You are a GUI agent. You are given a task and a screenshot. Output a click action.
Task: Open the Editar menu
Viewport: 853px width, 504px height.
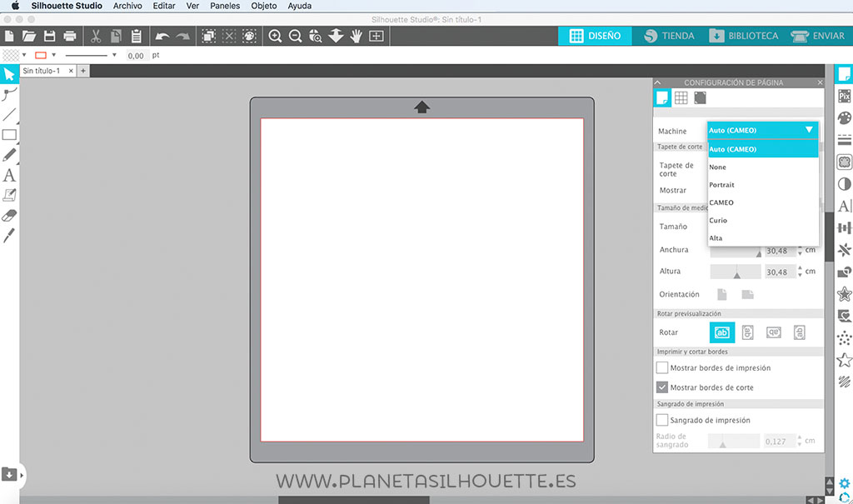pos(164,6)
